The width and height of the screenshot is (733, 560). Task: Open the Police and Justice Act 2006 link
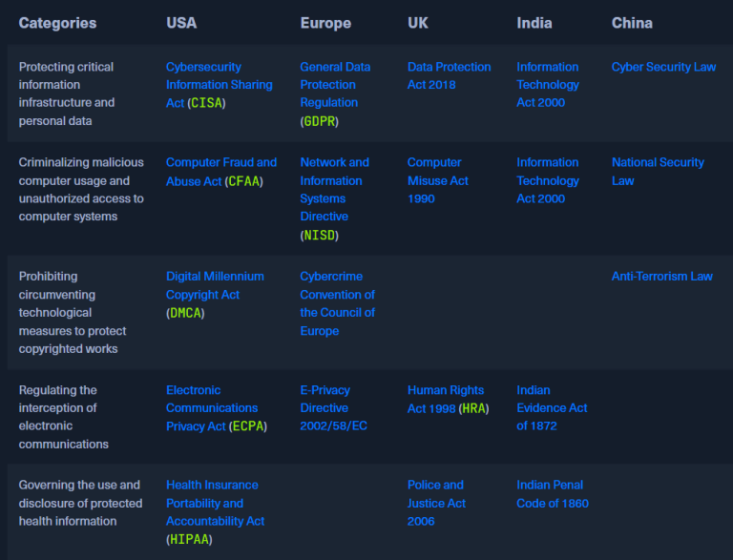(x=436, y=503)
